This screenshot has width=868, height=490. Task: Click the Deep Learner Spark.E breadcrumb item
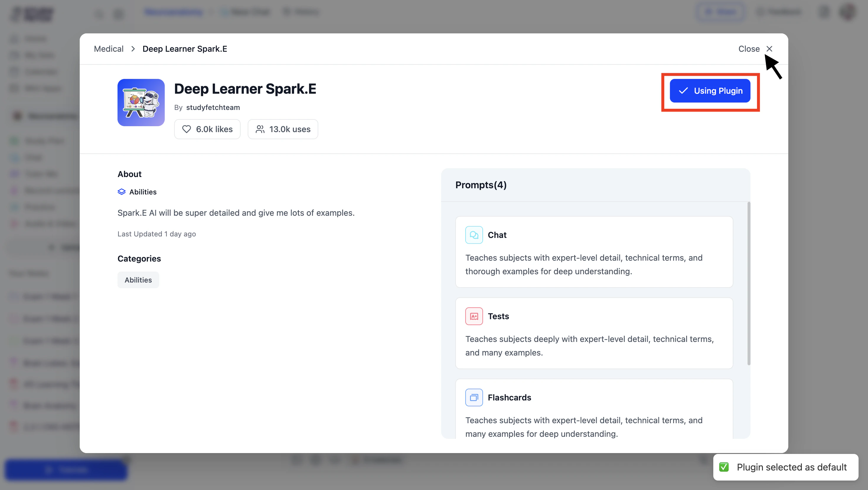(x=185, y=49)
